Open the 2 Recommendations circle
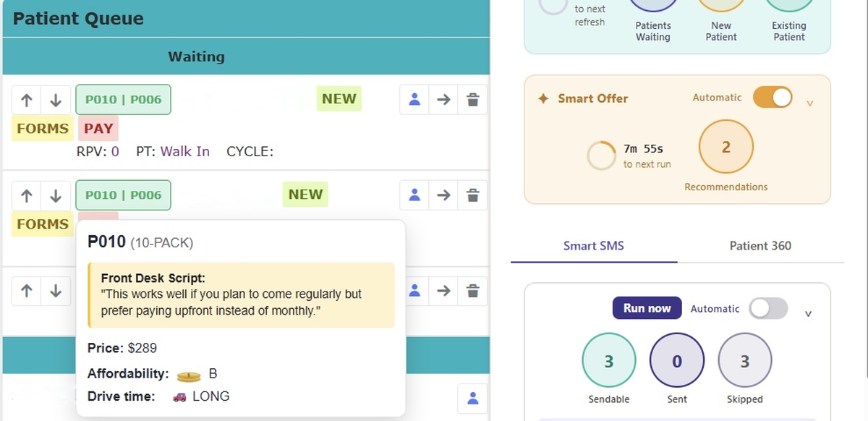 click(x=726, y=148)
